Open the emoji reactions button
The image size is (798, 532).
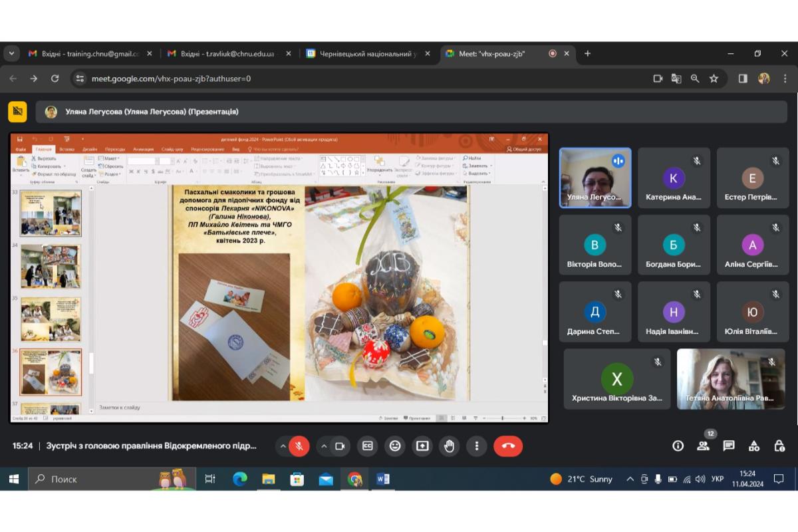[x=395, y=446]
